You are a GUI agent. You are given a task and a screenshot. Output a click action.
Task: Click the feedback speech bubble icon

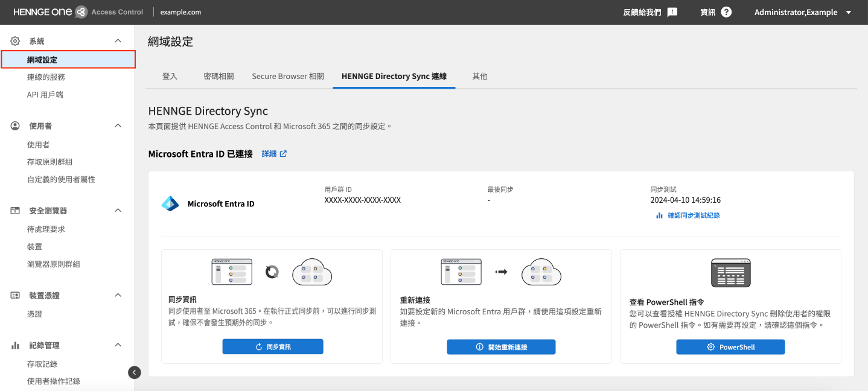[x=672, y=12]
